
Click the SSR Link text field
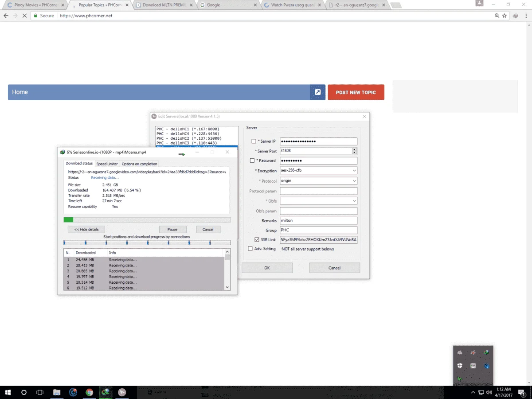point(318,240)
